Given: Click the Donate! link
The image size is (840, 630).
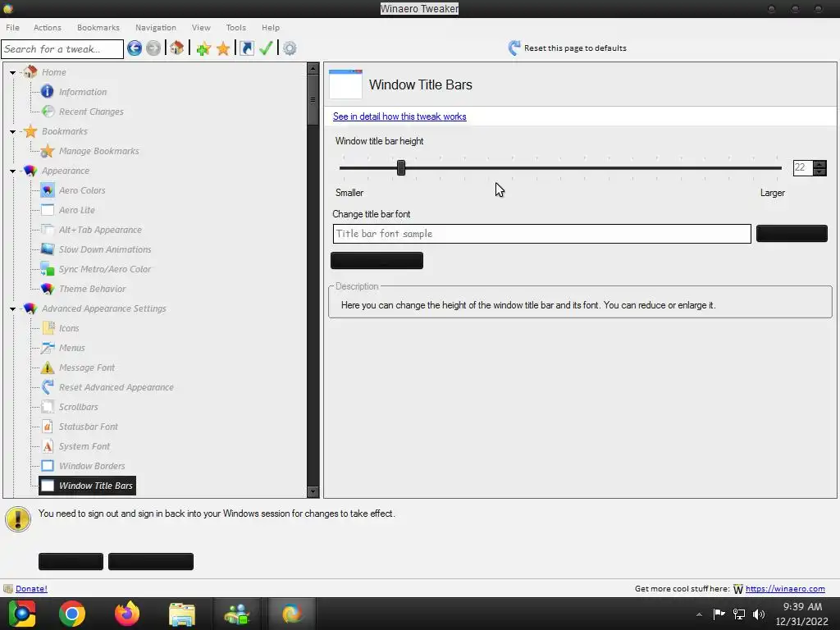Looking at the screenshot, I should point(31,588).
